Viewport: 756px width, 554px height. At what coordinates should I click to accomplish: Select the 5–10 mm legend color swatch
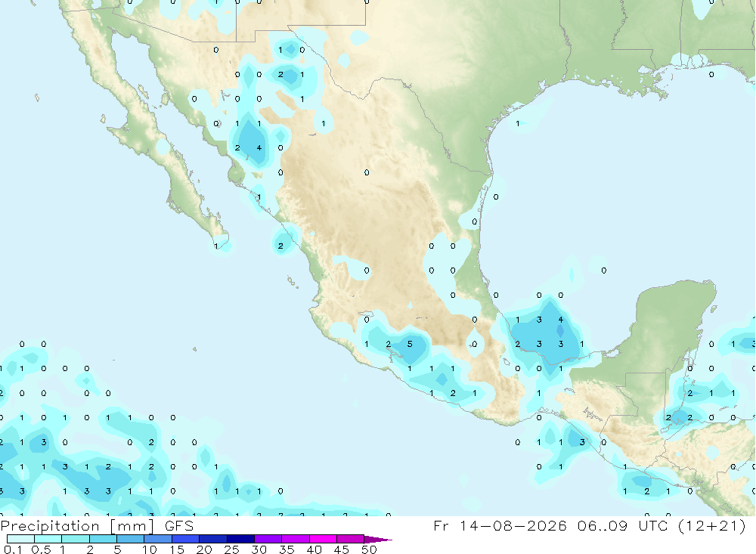pos(131,539)
